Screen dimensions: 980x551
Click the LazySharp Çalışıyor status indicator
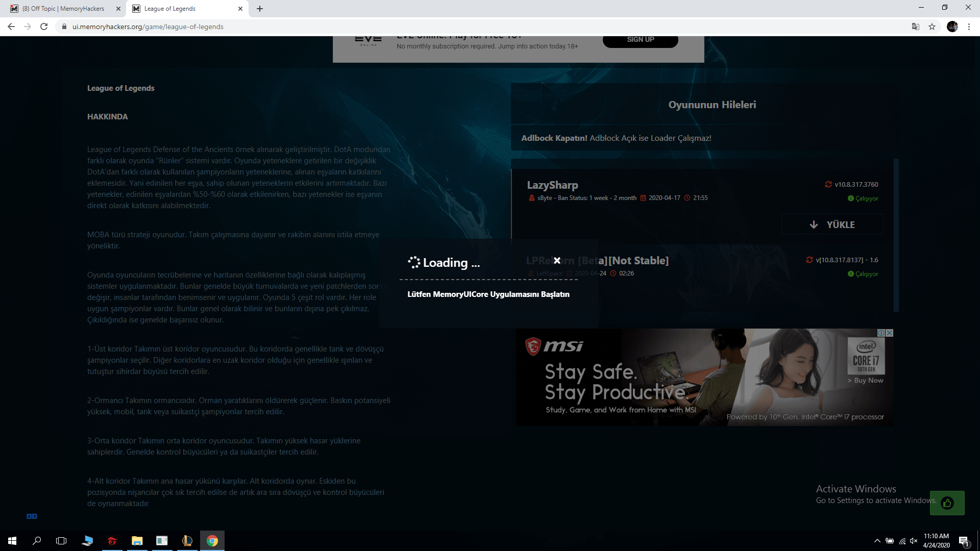pyautogui.click(x=863, y=198)
